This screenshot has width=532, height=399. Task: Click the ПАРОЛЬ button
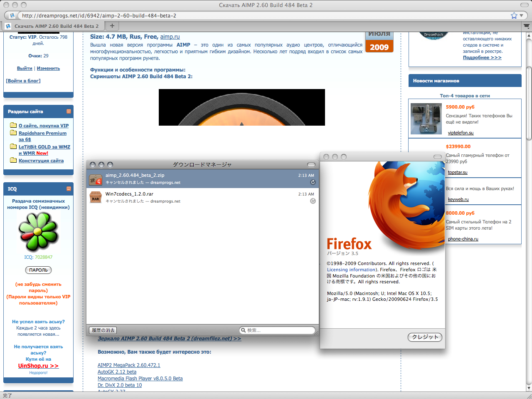[39, 270]
